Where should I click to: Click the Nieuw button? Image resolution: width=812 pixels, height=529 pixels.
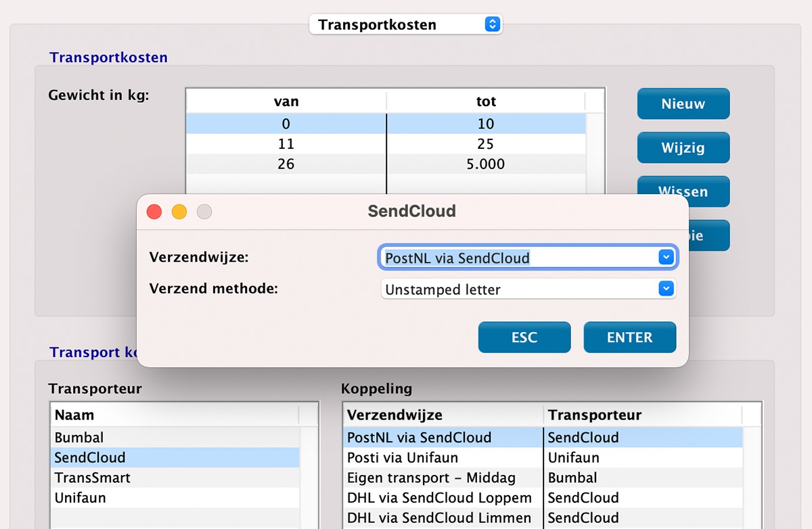pyautogui.click(x=683, y=104)
